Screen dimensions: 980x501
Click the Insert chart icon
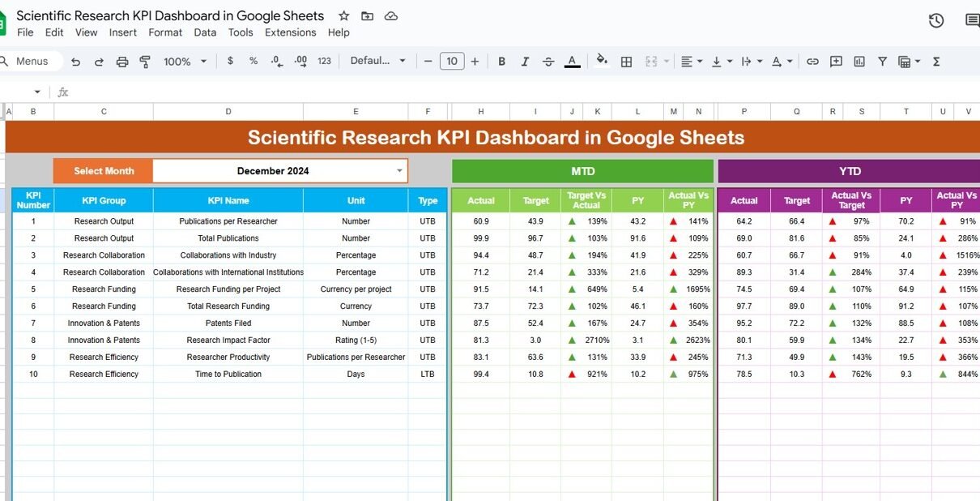tap(859, 62)
